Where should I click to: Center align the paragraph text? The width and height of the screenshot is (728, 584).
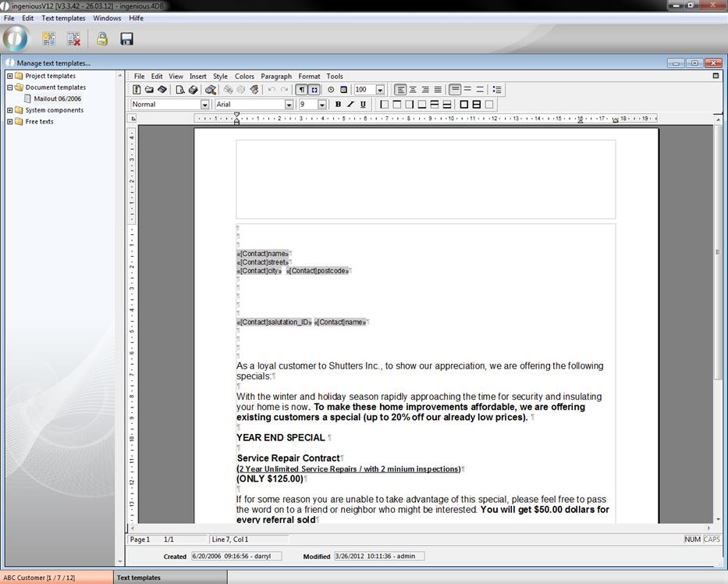(x=413, y=90)
